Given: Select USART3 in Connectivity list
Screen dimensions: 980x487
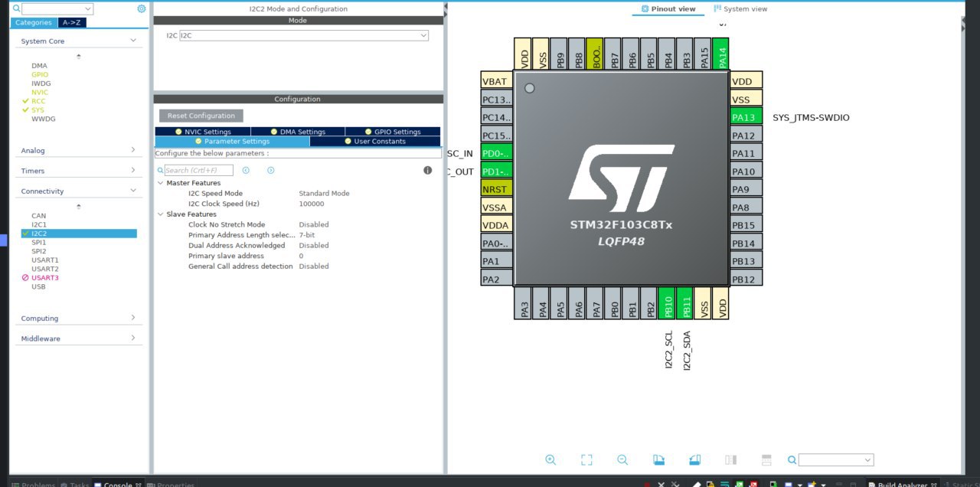Looking at the screenshot, I should [x=44, y=278].
